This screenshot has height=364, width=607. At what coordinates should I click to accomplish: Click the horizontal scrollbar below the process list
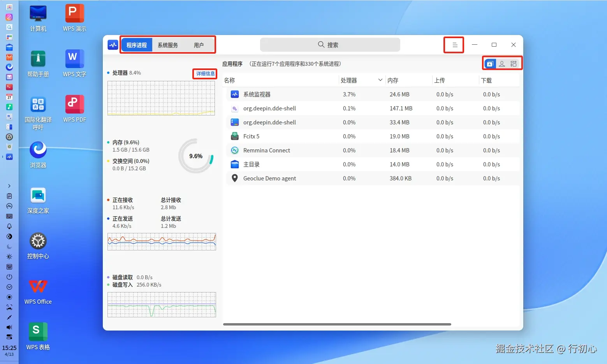coord(337,324)
